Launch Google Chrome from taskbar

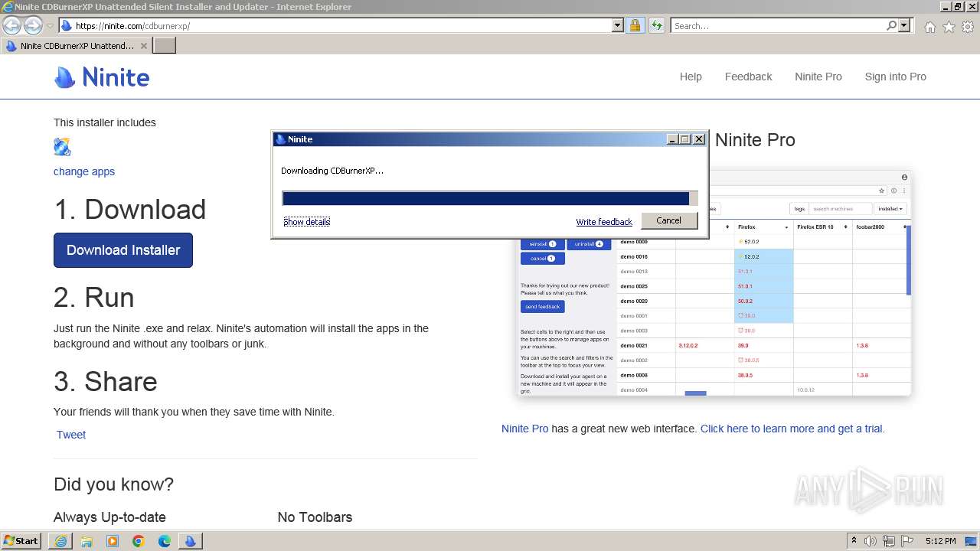tap(139, 541)
